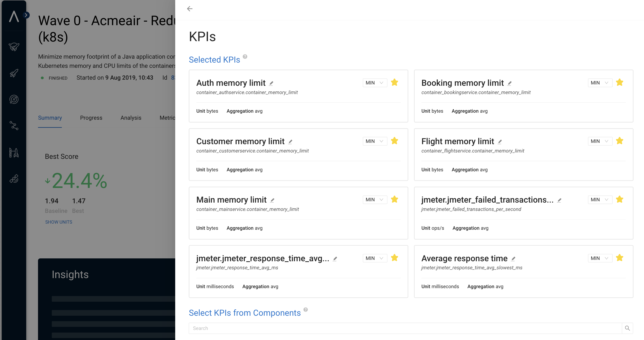Click the edit pencil for Average response time
The width and height of the screenshot is (644, 340).
coord(513,259)
